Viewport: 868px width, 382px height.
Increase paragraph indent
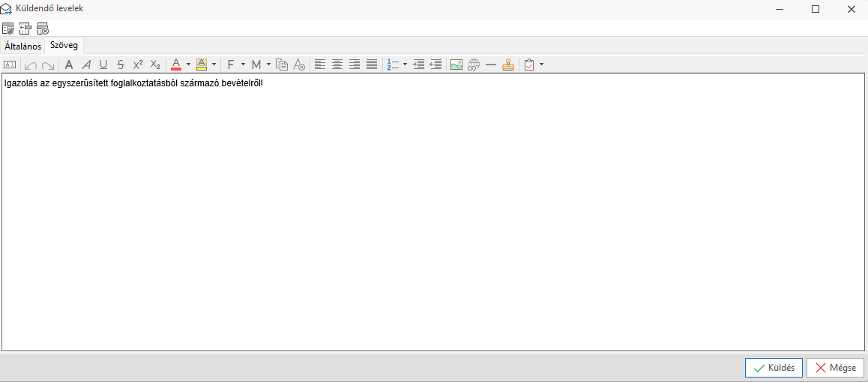tap(418, 65)
